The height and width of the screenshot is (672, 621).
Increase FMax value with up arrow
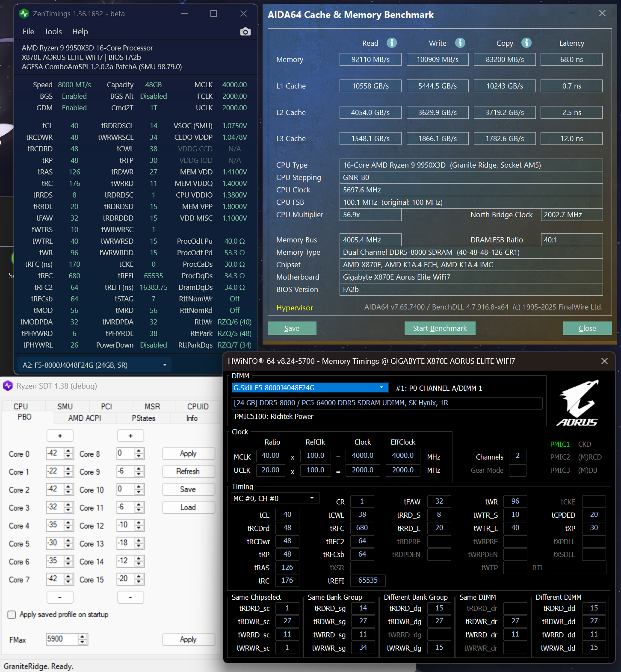83,637
